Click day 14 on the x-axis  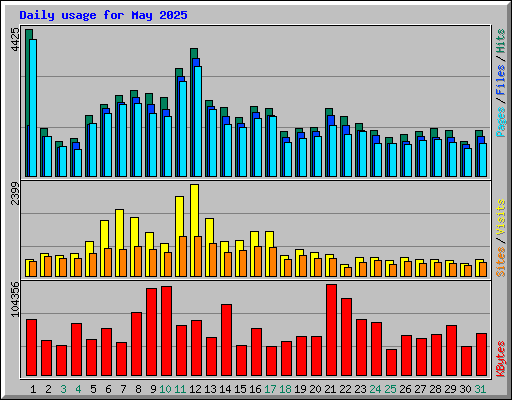(x=225, y=389)
